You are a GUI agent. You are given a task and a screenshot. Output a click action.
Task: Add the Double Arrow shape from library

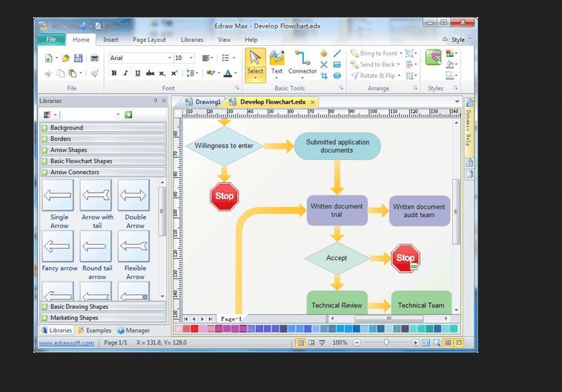click(x=134, y=201)
